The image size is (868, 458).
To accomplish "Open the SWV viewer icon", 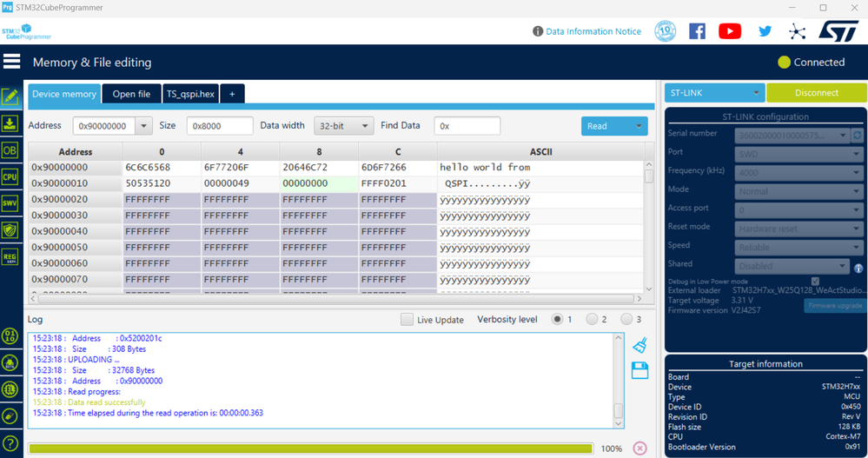I will [x=10, y=203].
